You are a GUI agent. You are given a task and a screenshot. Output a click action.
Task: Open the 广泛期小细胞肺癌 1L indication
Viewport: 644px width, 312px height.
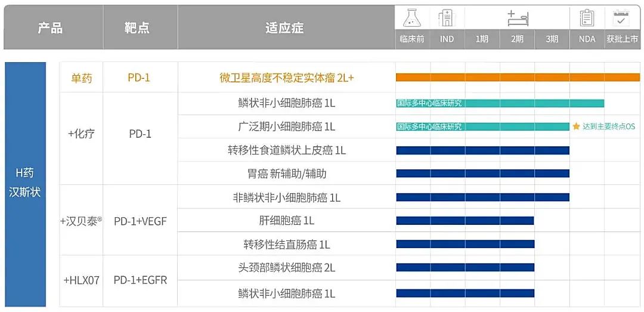pyautogui.click(x=286, y=126)
